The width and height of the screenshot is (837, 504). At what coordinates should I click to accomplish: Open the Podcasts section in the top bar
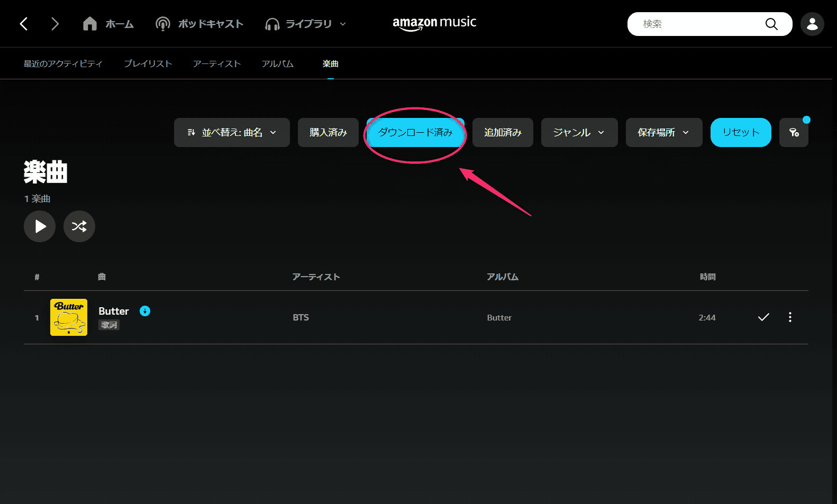click(x=199, y=24)
